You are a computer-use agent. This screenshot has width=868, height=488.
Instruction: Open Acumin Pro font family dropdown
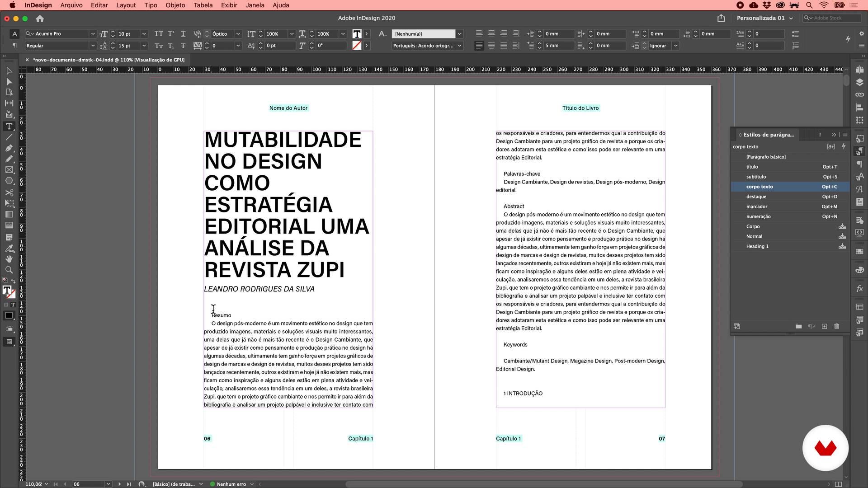click(x=93, y=34)
